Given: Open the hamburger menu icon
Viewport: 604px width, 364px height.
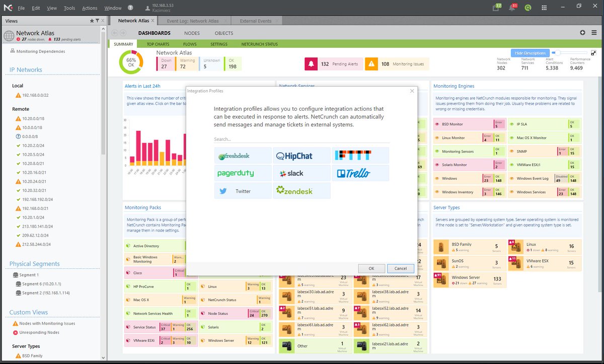Looking at the screenshot, I should pos(593,33).
